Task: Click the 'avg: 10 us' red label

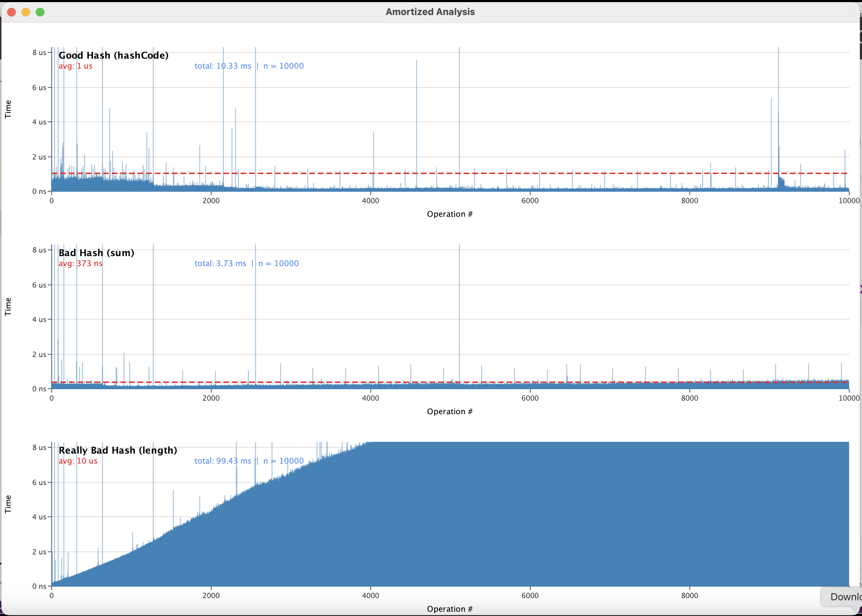Action: coord(78,461)
